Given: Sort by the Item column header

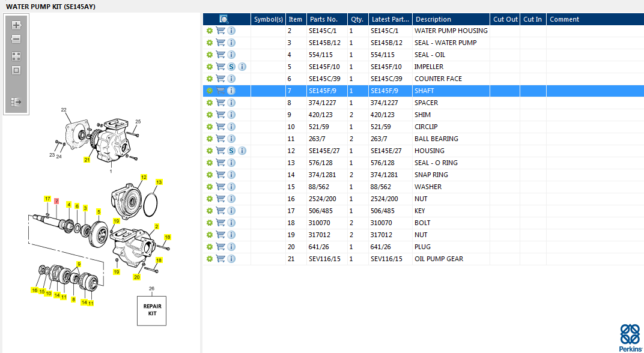Looking at the screenshot, I should click(296, 19).
